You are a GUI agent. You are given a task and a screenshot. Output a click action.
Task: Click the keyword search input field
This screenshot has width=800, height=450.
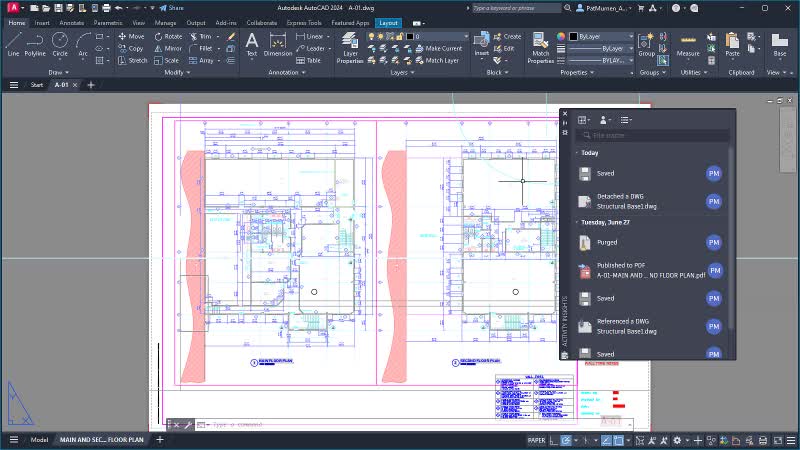[x=515, y=8]
